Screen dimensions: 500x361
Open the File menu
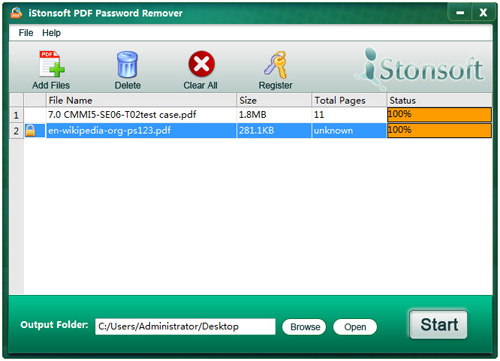click(26, 33)
